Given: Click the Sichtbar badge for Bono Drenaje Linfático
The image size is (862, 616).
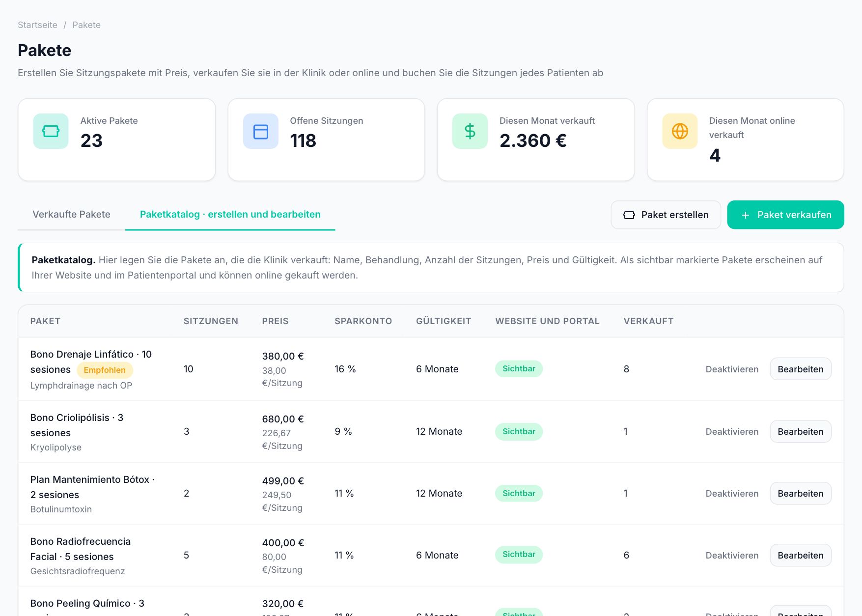Looking at the screenshot, I should point(519,368).
